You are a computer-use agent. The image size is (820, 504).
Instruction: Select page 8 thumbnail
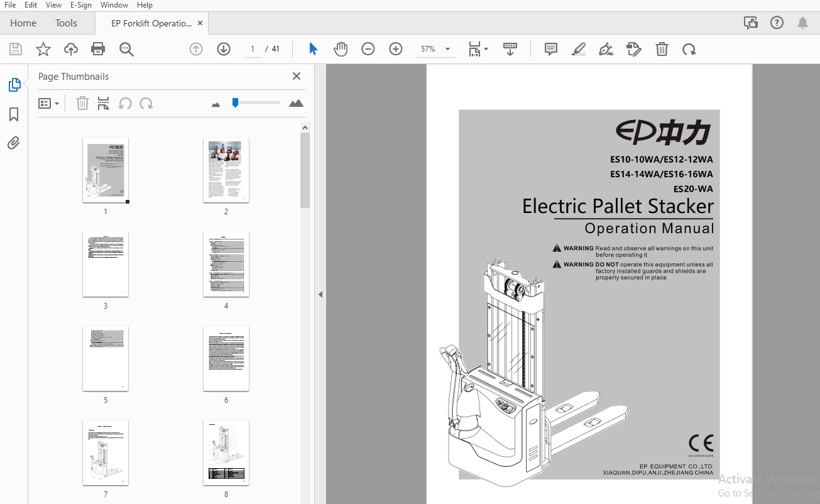pos(226,453)
